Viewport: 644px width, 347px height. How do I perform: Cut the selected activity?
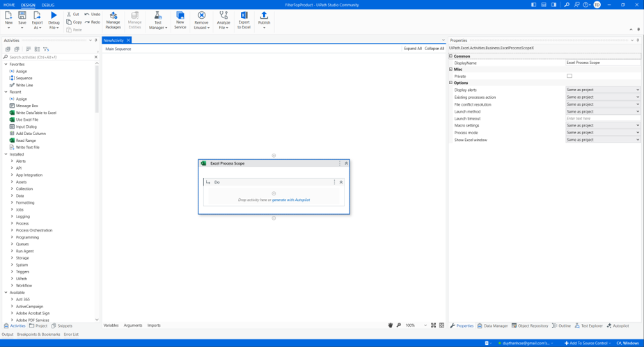click(73, 15)
